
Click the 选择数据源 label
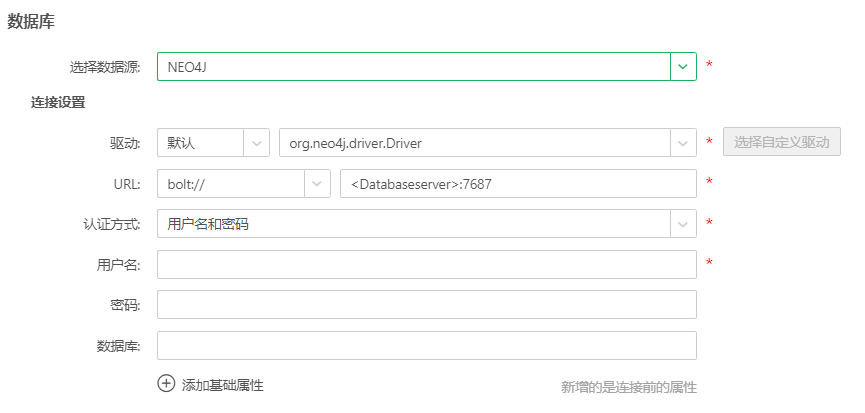pyautogui.click(x=105, y=67)
